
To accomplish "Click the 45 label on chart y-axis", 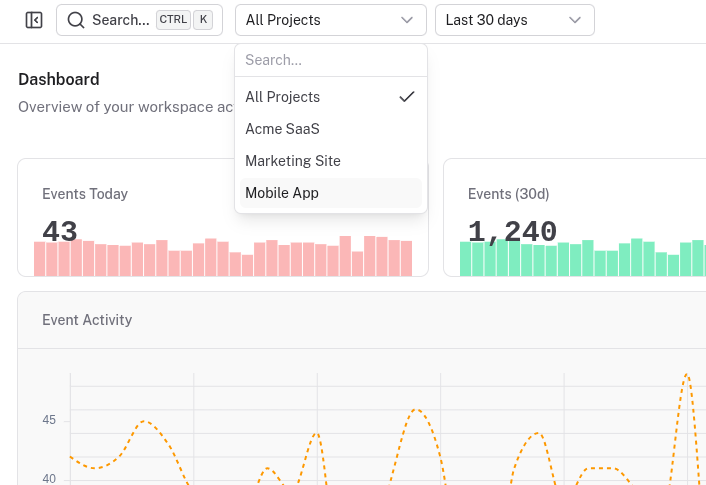I will pos(49,420).
